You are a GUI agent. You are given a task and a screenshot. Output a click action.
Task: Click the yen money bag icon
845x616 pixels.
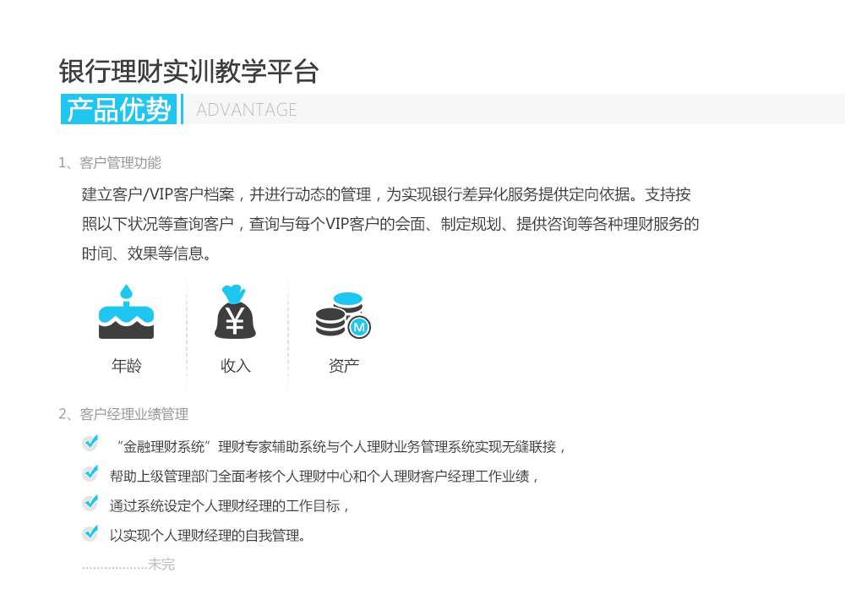[x=235, y=313]
